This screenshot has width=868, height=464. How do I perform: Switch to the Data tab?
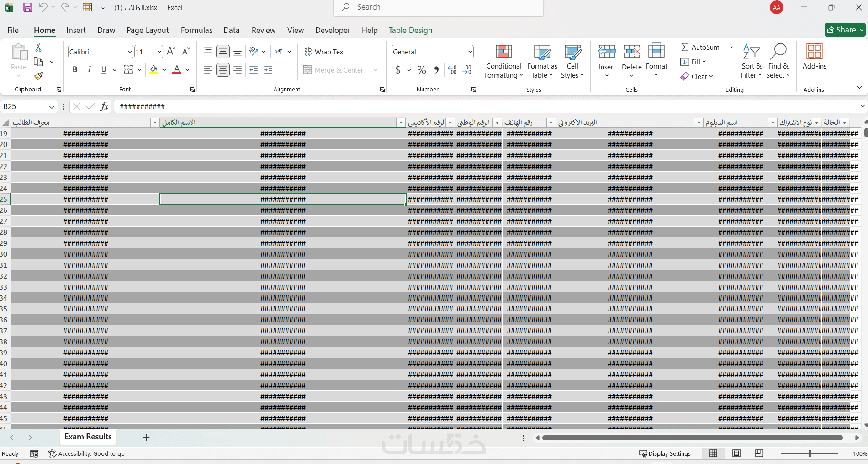point(231,30)
